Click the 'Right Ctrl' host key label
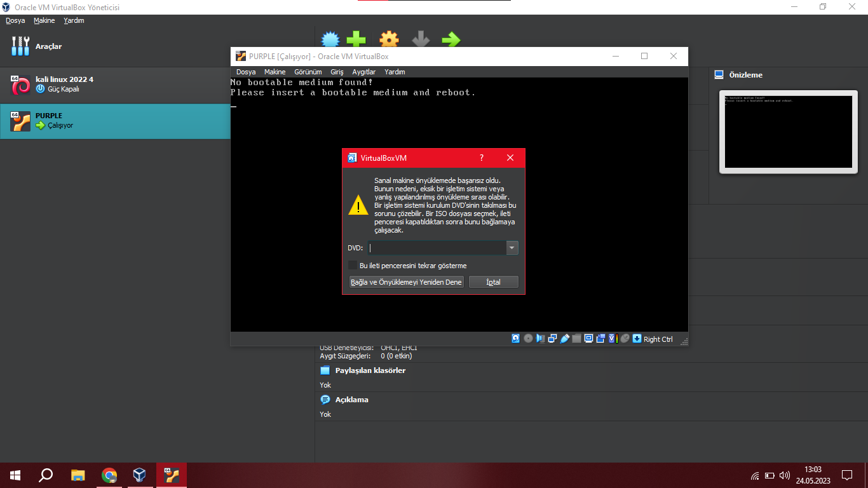 [x=658, y=339]
